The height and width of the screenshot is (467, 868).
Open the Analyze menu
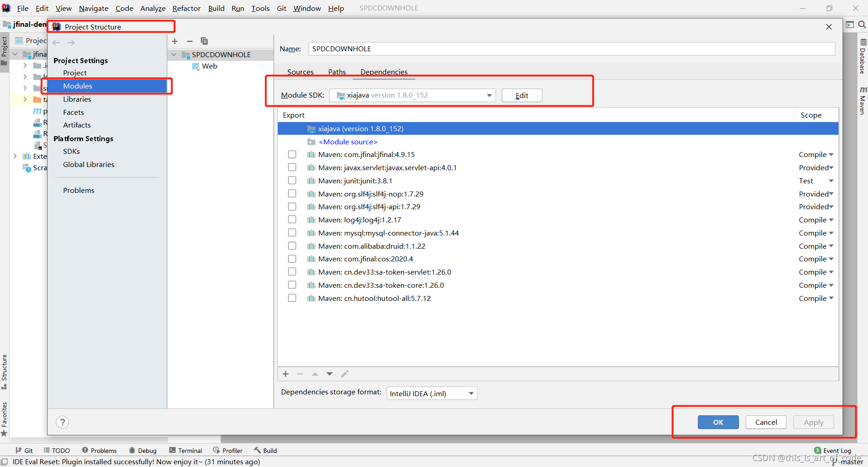(153, 8)
